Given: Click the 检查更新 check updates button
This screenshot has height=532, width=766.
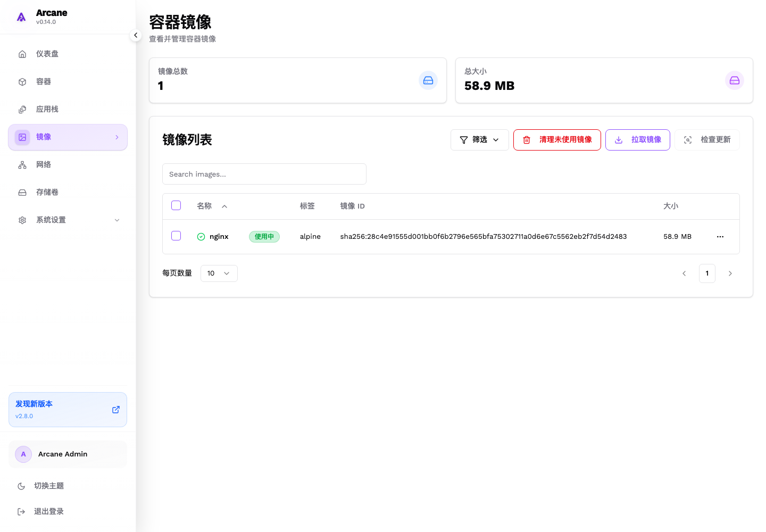Looking at the screenshot, I should click(x=707, y=140).
